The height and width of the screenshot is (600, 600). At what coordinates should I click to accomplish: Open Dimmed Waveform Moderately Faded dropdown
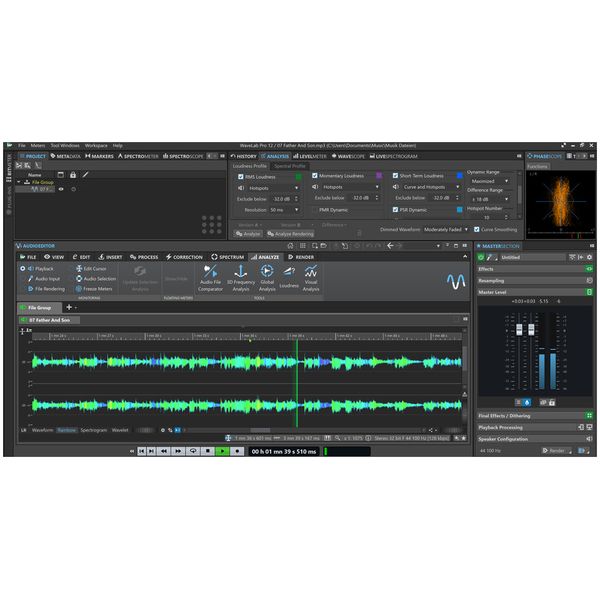(446, 230)
